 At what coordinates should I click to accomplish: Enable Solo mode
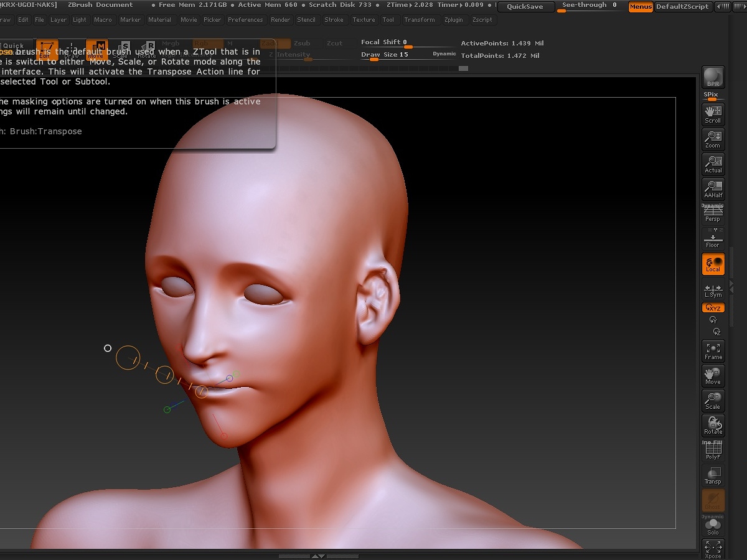coord(713,526)
